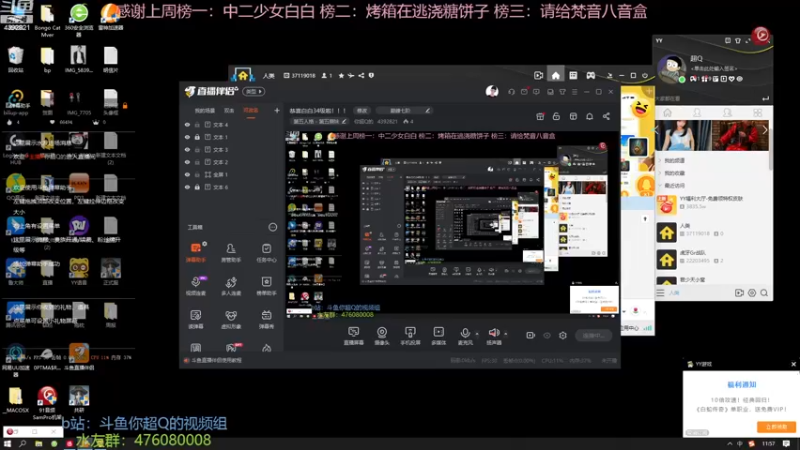Open the 房管助手 tool
Screen dimensions: 800x450
click(x=231, y=252)
